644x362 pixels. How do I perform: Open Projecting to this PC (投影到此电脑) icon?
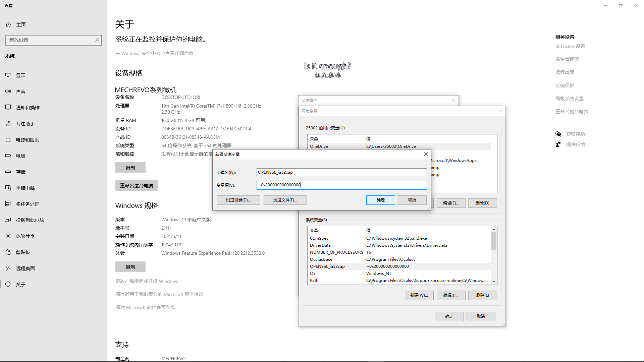8,220
